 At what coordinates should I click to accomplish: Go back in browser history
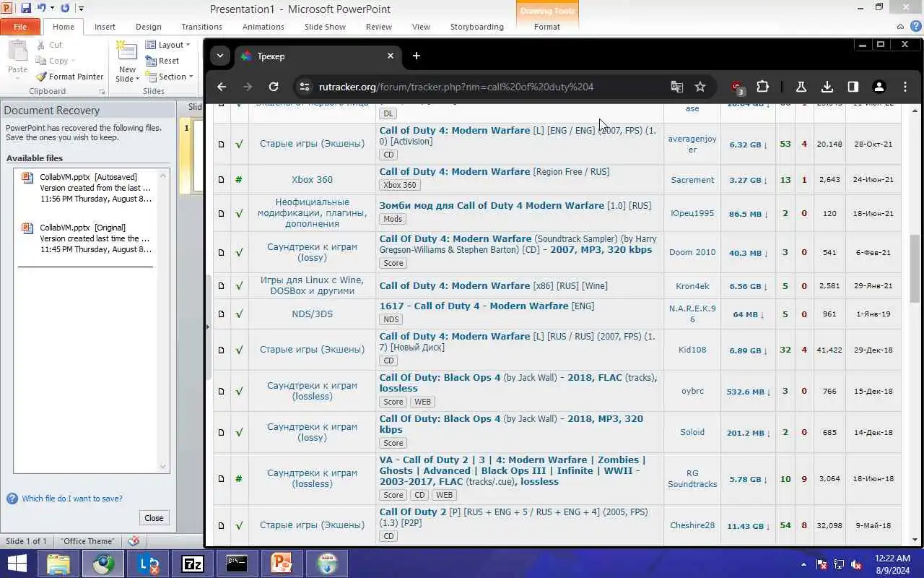pyautogui.click(x=222, y=87)
